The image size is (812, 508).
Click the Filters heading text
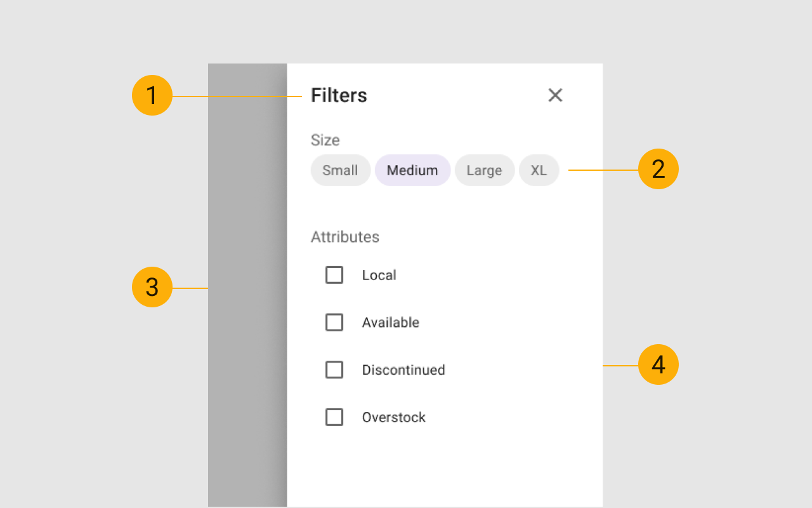click(x=339, y=95)
